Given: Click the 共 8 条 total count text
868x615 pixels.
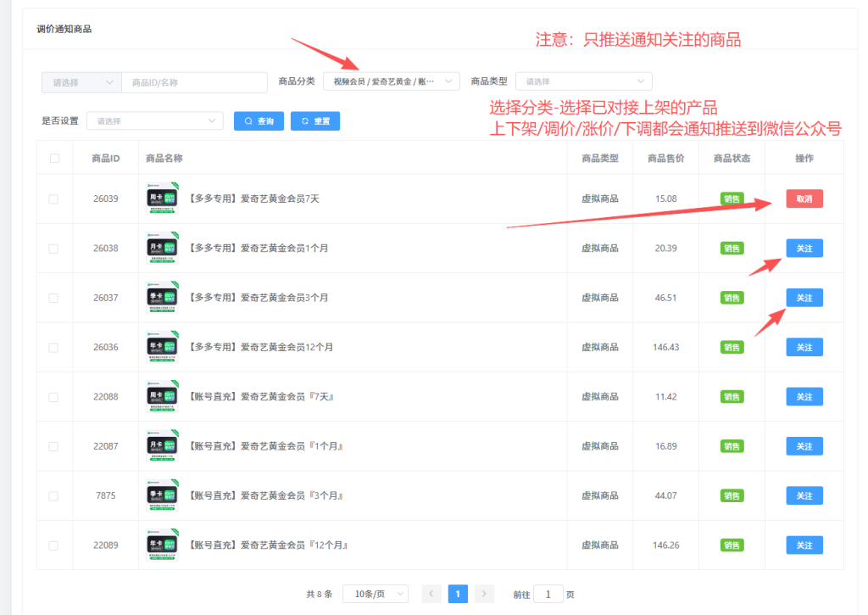Looking at the screenshot, I should point(320,594).
